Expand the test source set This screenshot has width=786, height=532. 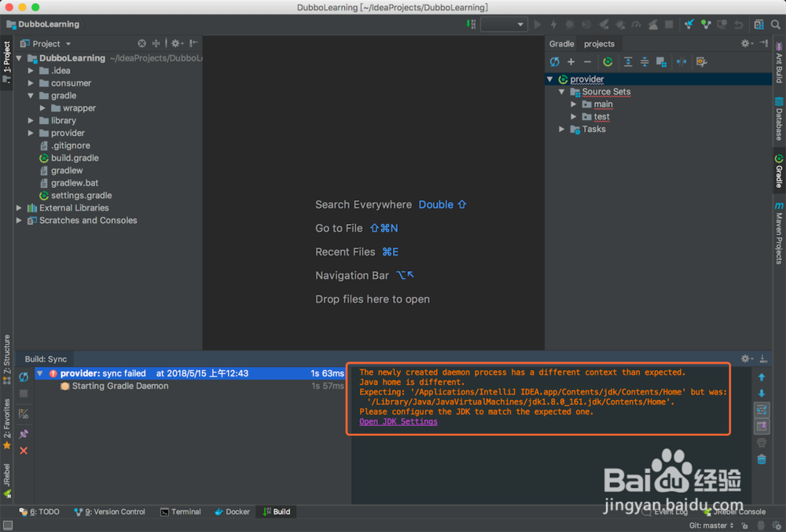(574, 117)
